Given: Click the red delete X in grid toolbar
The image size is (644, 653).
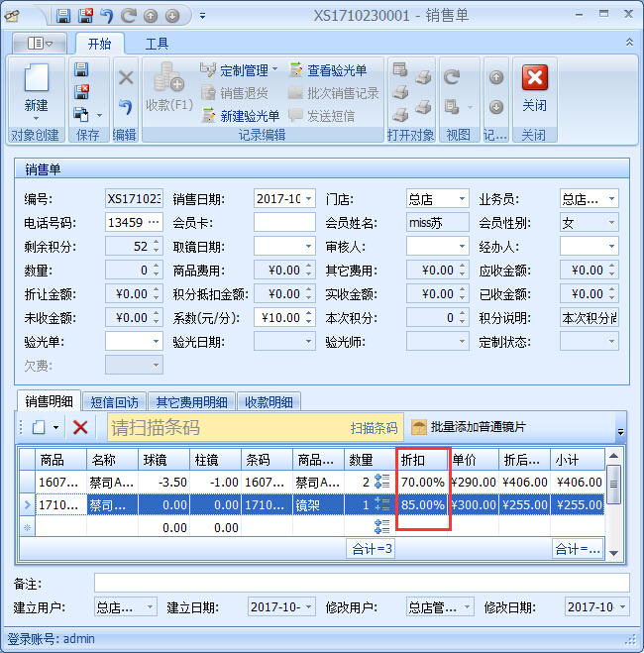Looking at the screenshot, I should [81, 427].
